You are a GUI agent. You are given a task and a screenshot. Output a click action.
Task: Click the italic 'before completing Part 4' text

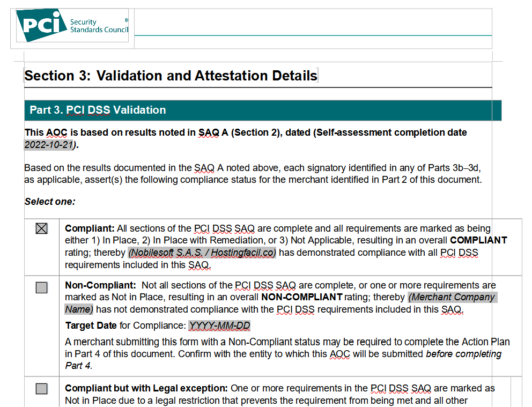click(463, 354)
